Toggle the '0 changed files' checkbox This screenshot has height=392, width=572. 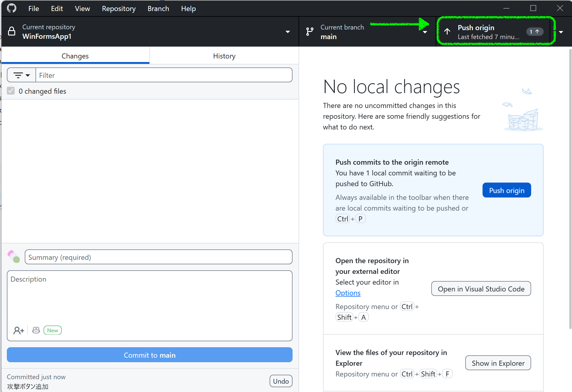[x=11, y=91]
